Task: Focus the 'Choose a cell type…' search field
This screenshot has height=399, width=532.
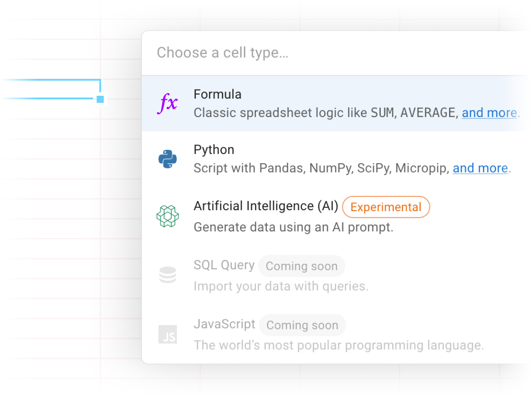Action: 337,53
